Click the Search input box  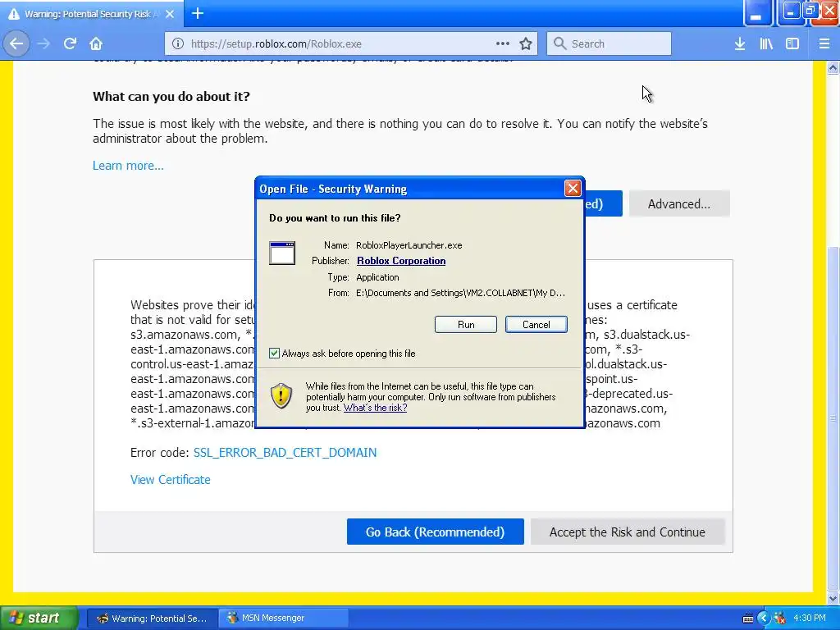point(609,43)
